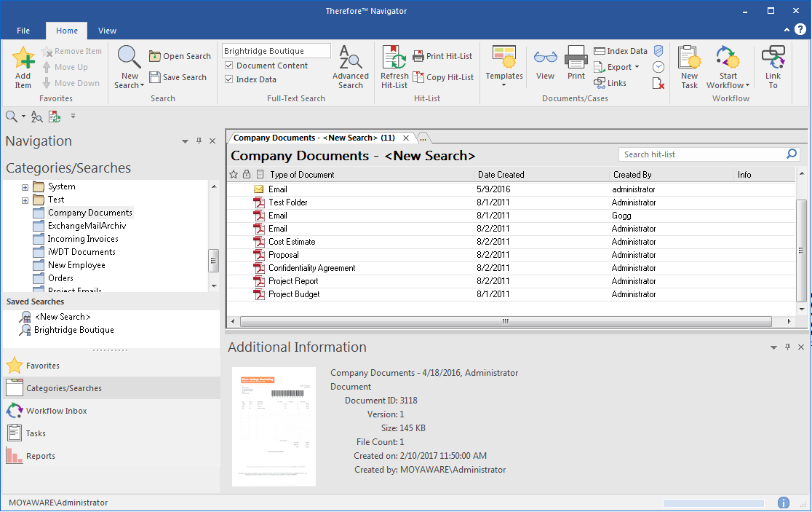
Task: Open the File menu tab
Action: [x=23, y=31]
